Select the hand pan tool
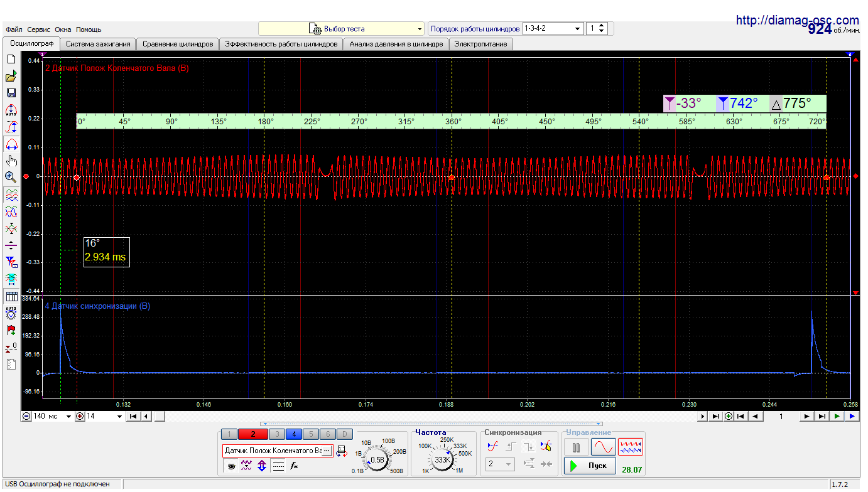The width and height of the screenshot is (868, 492). [x=11, y=161]
